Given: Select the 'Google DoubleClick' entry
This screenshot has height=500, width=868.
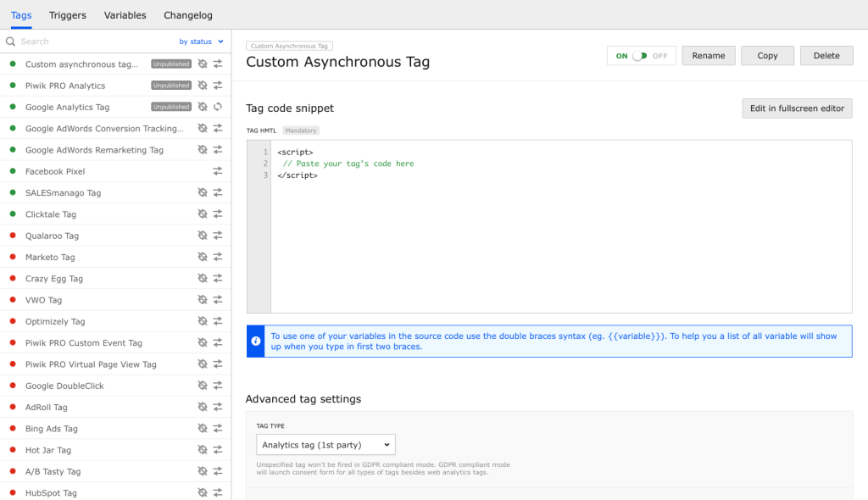Looking at the screenshot, I should click(x=64, y=386).
